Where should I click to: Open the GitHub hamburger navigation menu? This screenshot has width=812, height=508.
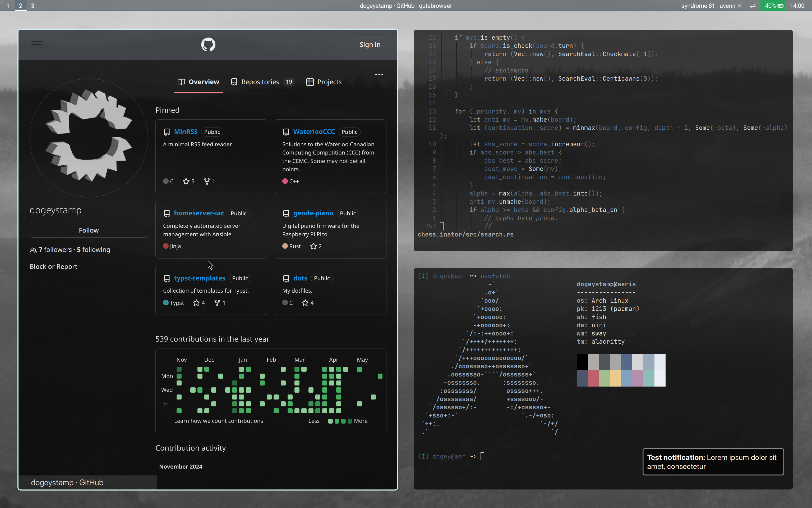coord(36,44)
